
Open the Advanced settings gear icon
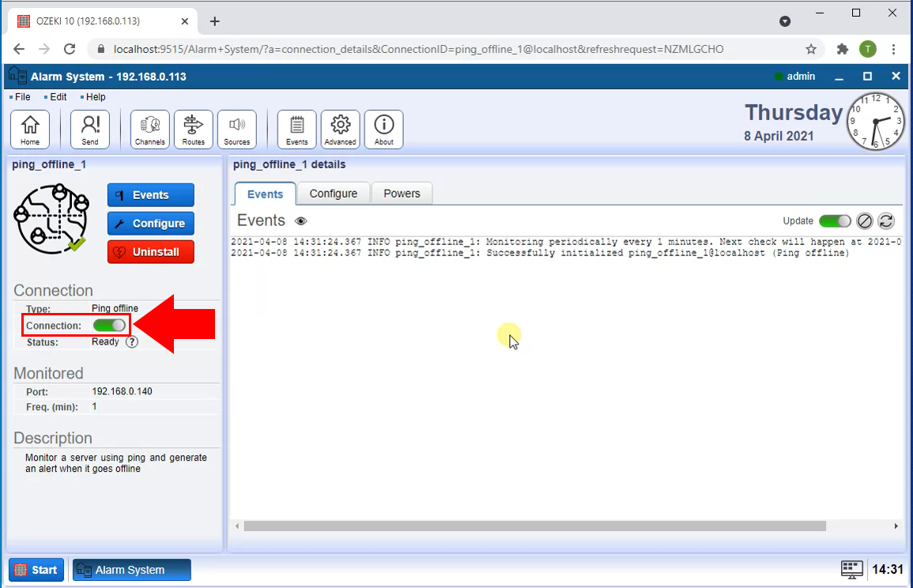click(x=340, y=130)
